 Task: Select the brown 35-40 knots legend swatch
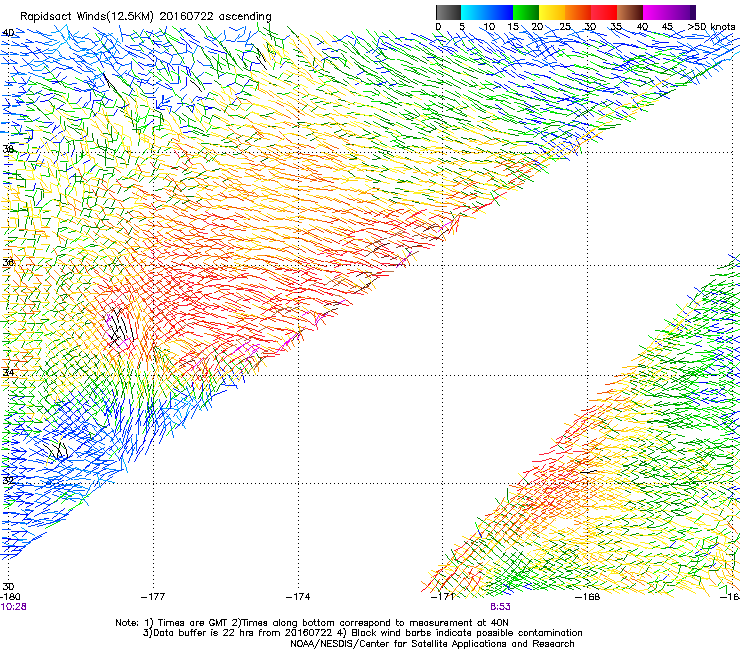tap(630, 12)
